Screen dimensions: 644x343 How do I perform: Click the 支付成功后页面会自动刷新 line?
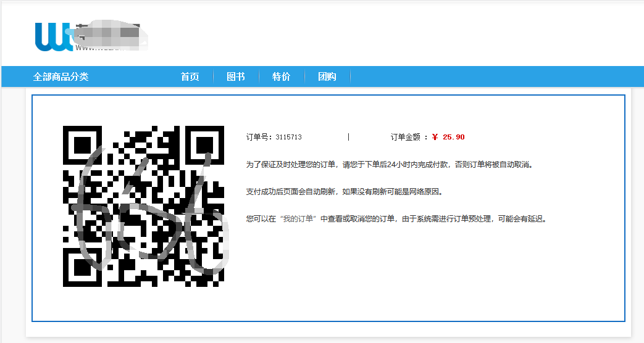345,192
